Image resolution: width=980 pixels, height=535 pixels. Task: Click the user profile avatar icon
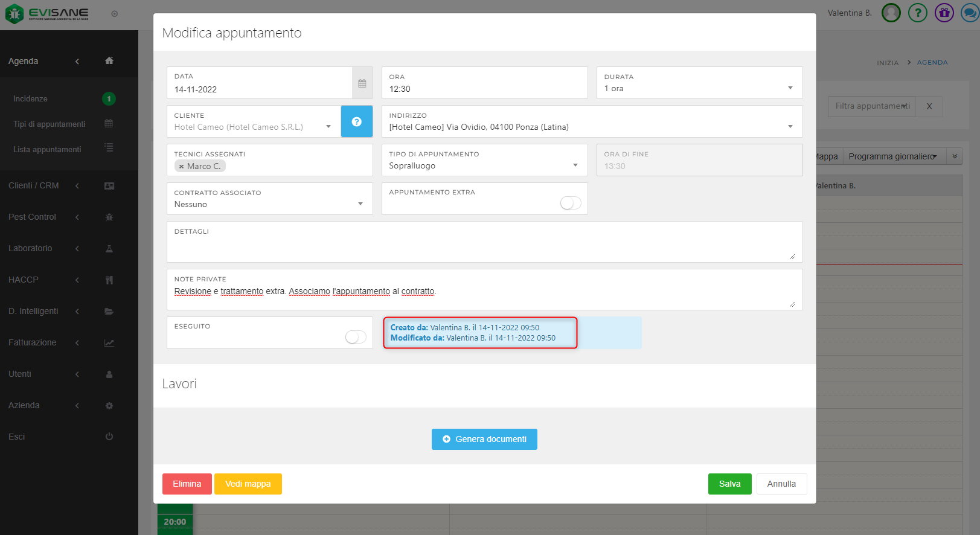click(891, 13)
